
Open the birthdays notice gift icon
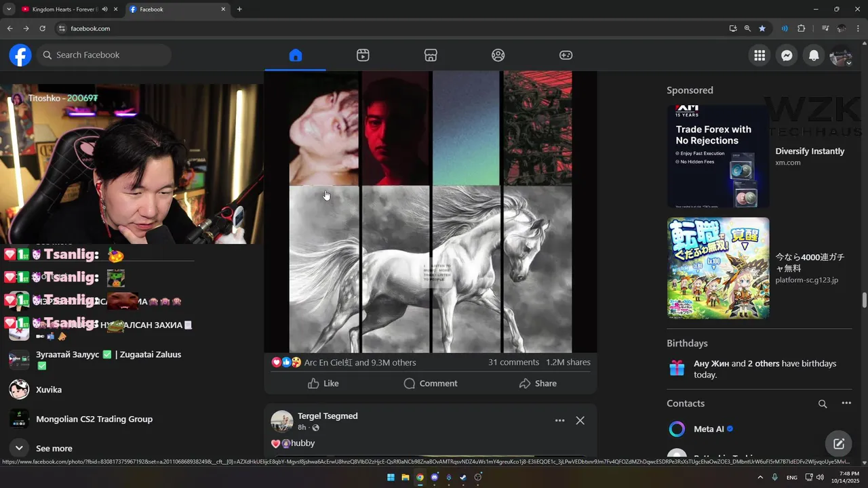677,368
